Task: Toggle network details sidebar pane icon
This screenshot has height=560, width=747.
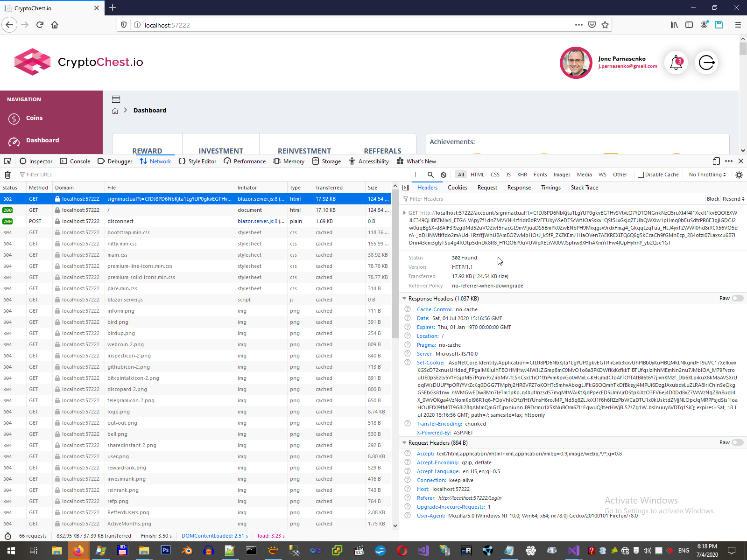Action: [x=406, y=188]
